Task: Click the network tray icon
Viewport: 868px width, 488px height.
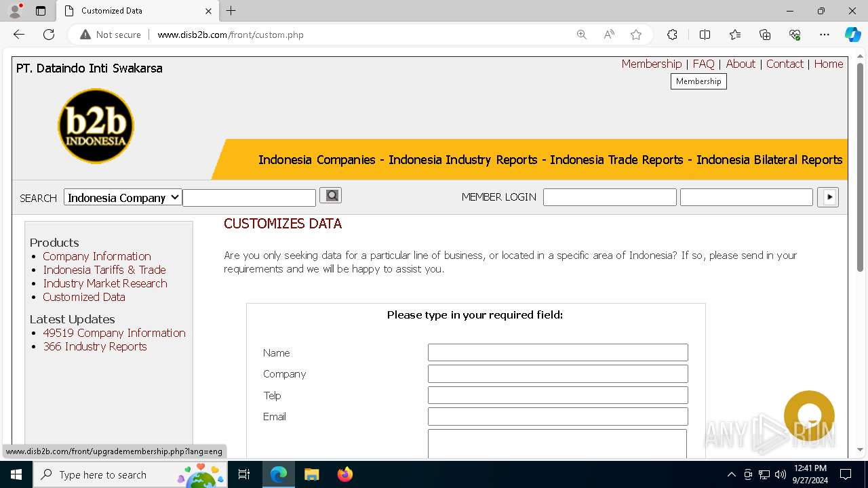Action: point(764,474)
